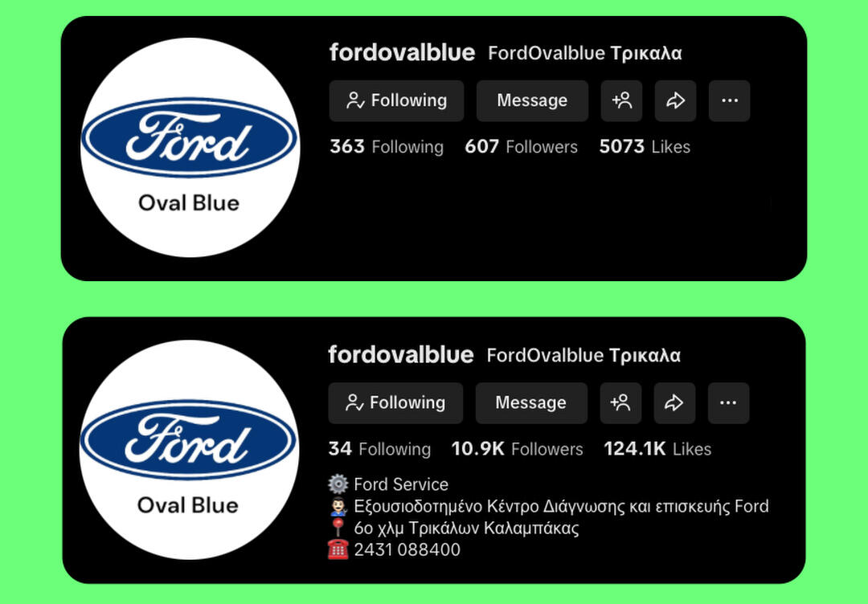This screenshot has width=868, height=604.
Task: Open the 34 Following list
Action: tap(379, 448)
